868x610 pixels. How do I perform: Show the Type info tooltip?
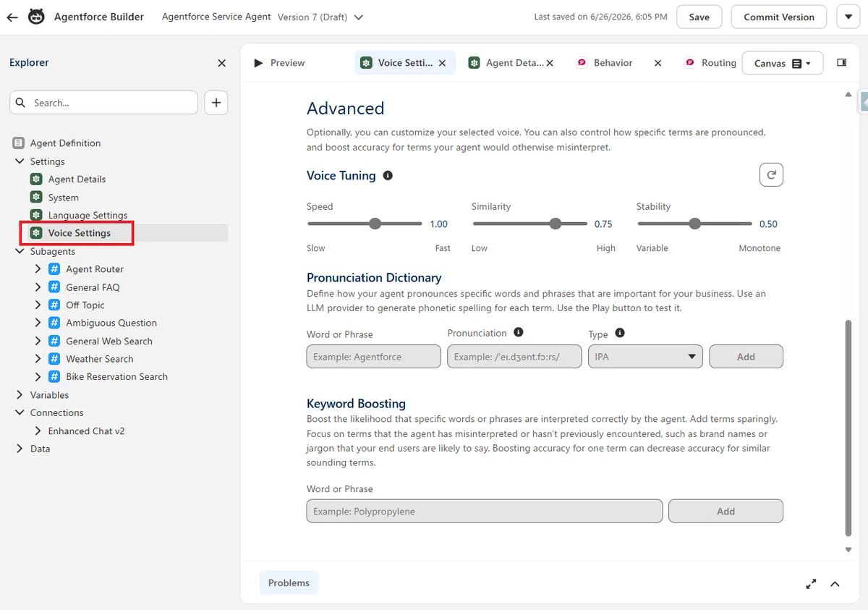620,333
